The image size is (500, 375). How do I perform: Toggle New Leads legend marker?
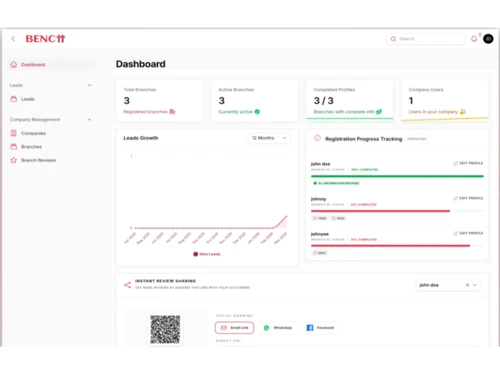(196, 254)
